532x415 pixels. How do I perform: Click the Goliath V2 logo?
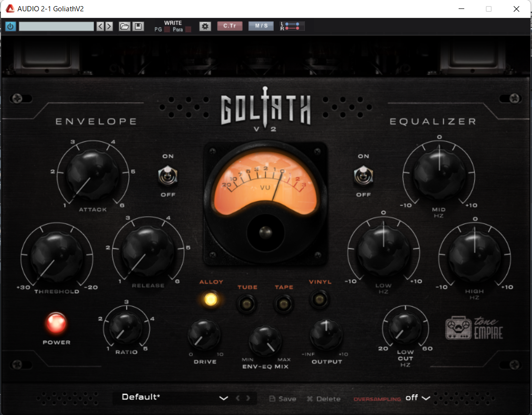click(265, 109)
